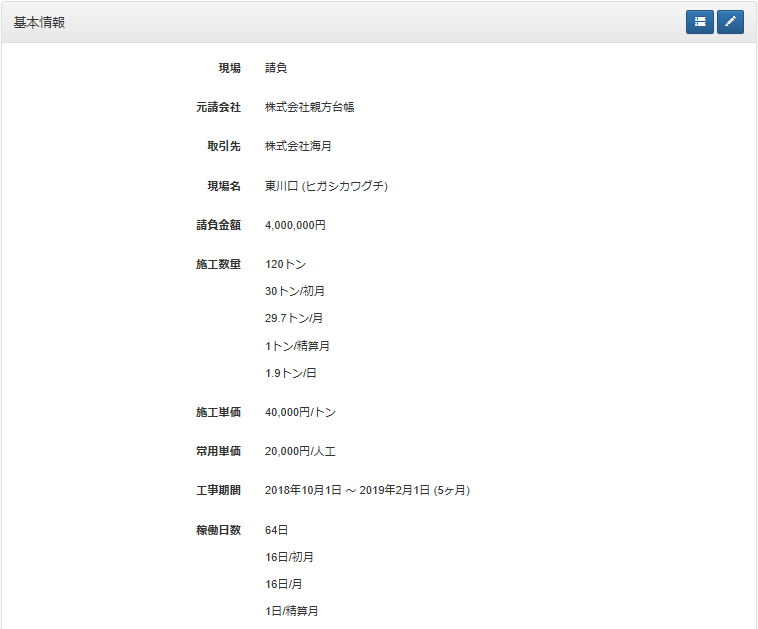Click the 施工数量 label
Viewport: 758px width, 629px height.
click(218, 264)
